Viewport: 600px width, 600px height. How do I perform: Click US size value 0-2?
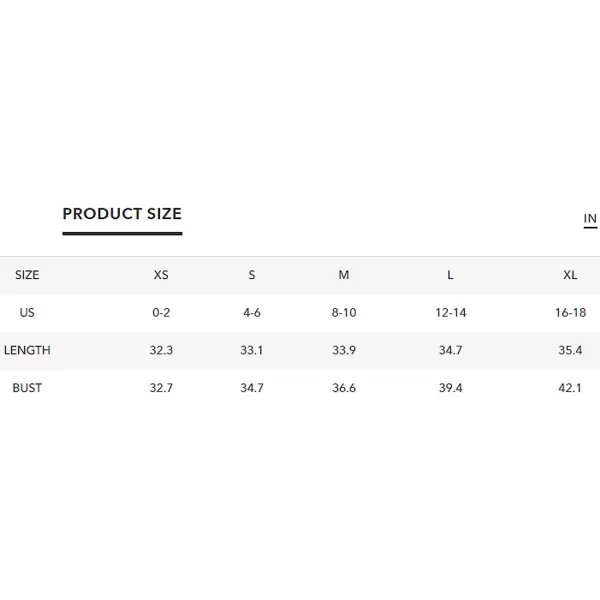pyautogui.click(x=161, y=313)
